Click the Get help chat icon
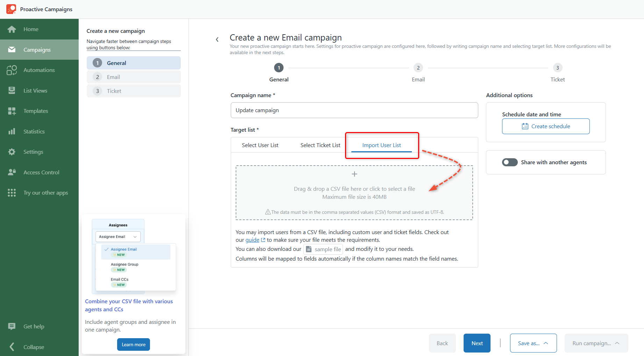 click(x=12, y=326)
